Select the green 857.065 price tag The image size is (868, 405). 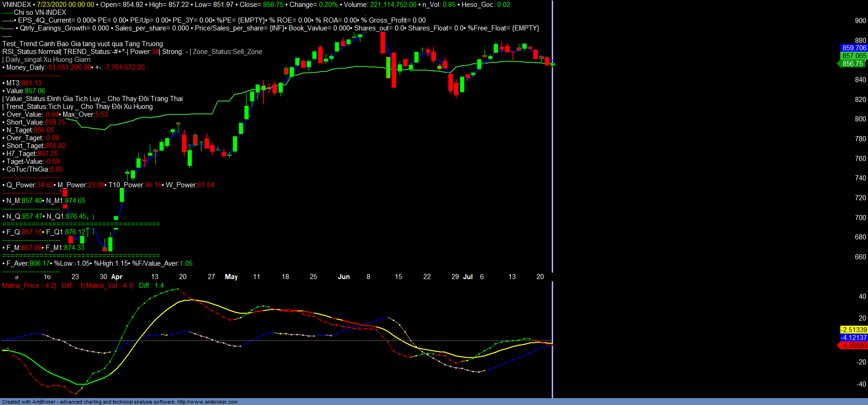tap(854, 56)
